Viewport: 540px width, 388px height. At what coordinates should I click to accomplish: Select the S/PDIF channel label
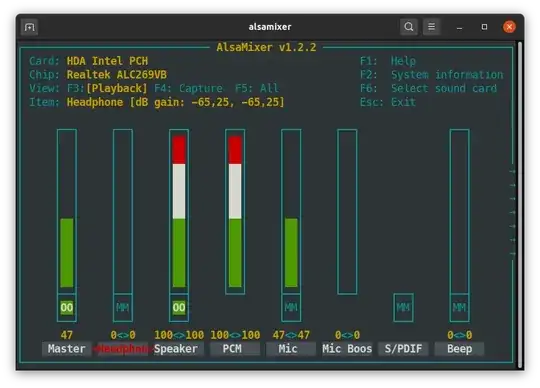pyautogui.click(x=403, y=349)
